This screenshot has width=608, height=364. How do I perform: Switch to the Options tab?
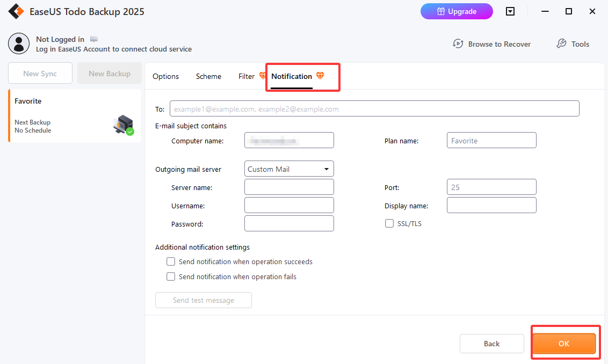pyautogui.click(x=165, y=76)
